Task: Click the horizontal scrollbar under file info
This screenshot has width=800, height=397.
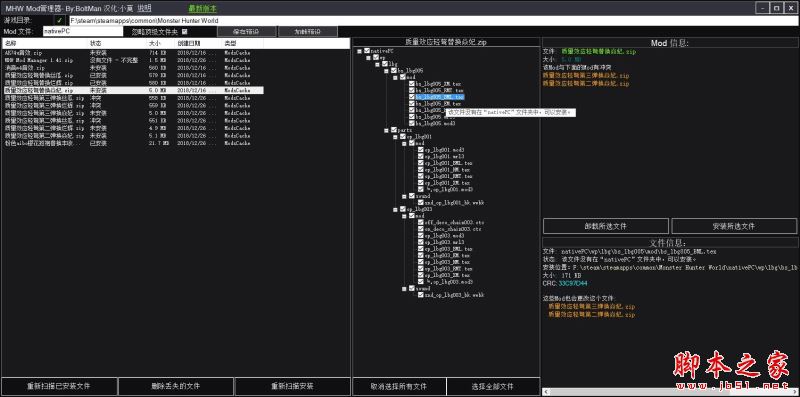Action: [x=670, y=391]
